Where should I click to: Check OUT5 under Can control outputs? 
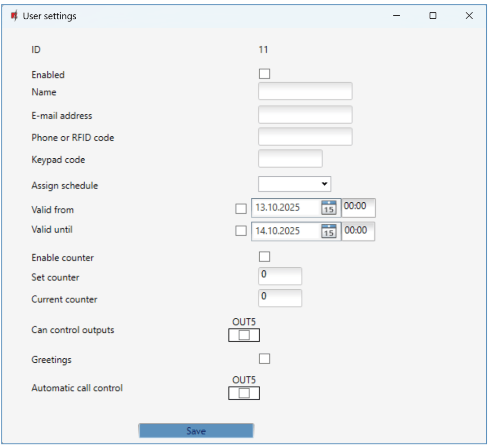pyautogui.click(x=244, y=335)
